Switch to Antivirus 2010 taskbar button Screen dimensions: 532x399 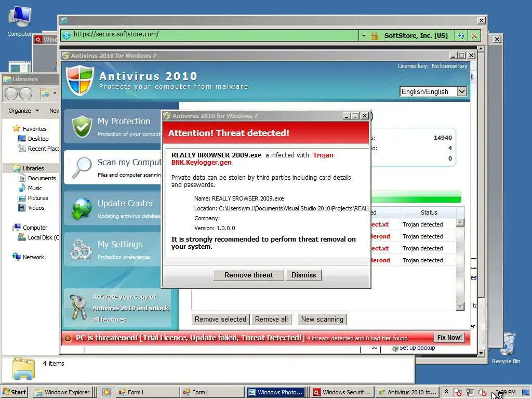tap(407, 392)
